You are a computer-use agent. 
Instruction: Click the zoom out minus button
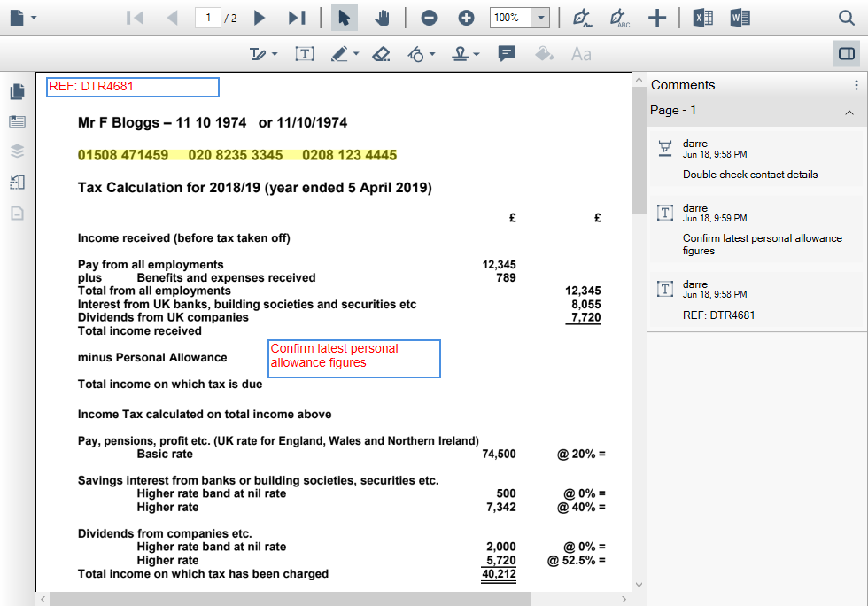pos(429,18)
